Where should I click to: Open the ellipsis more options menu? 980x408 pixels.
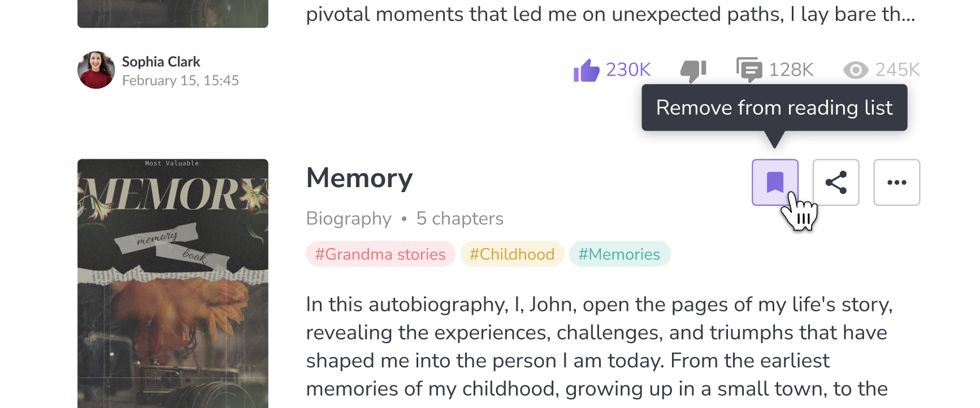pos(896,182)
